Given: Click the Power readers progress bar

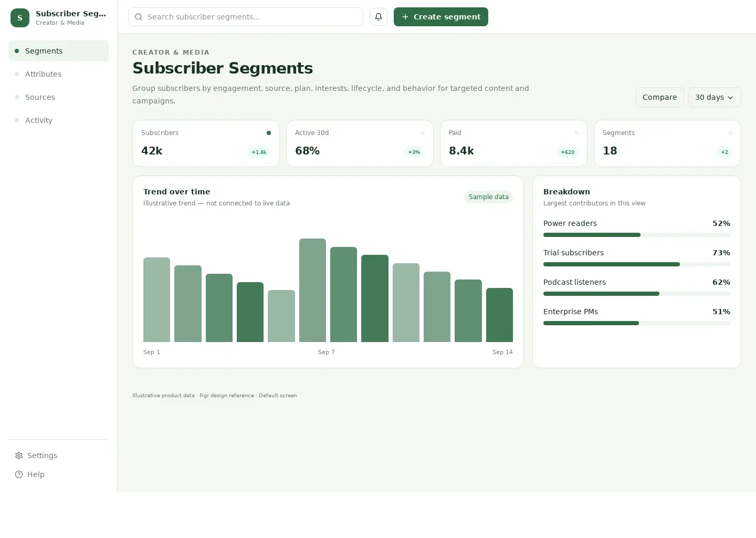Looking at the screenshot, I should tap(637, 235).
